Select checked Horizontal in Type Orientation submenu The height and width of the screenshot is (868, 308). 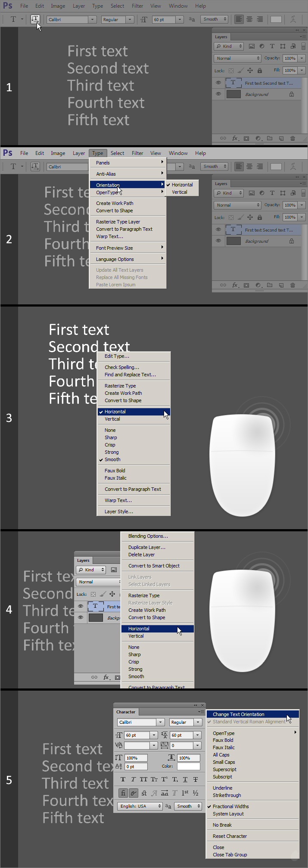[x=182, y=185]
